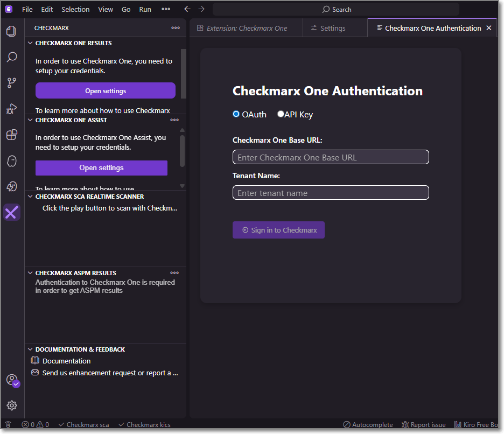504x434 pixels.
Task: Click Sign in to Checkmarx button
Action: point(278,230)
